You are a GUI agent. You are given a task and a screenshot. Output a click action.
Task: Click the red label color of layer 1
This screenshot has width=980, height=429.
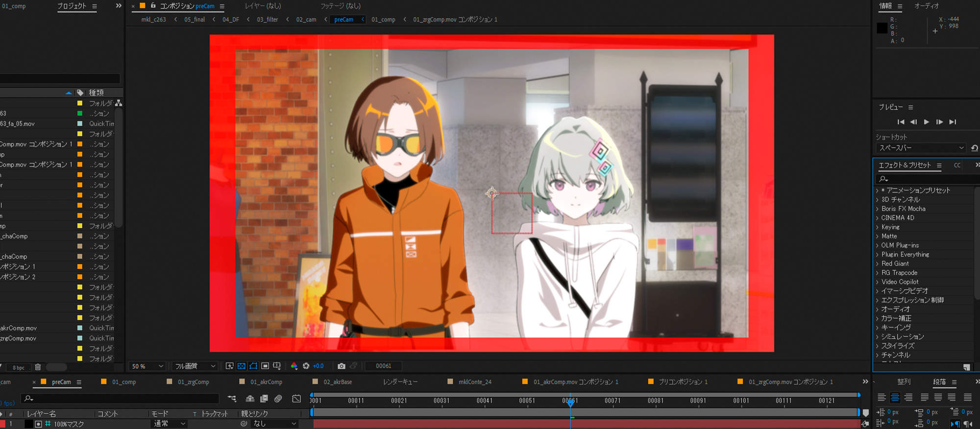[2, 424]
